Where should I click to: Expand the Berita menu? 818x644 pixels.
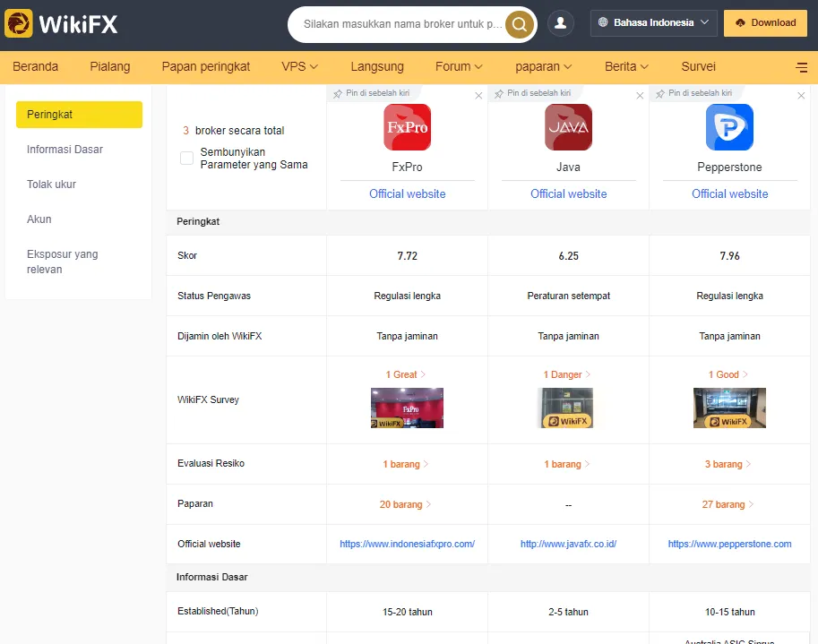(x=626, y=67)
